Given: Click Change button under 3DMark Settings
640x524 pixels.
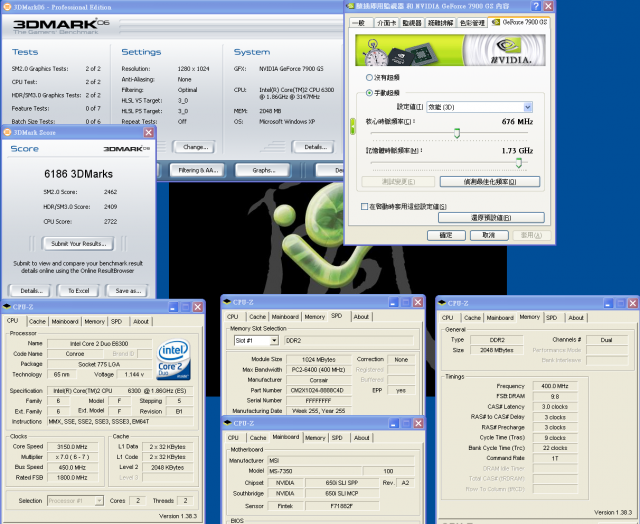Looking at the screenshot, I should [x=195, y=147].
